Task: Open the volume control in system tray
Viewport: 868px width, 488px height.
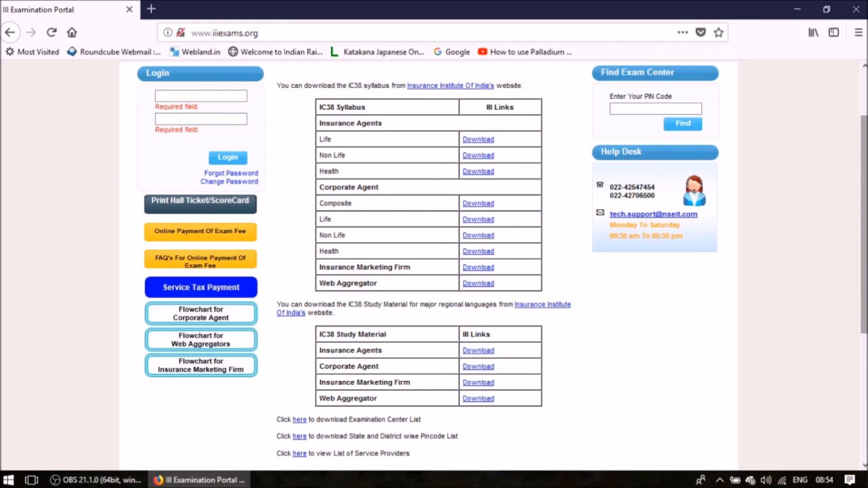Action: pyautogui.click(x=766, y=480)
